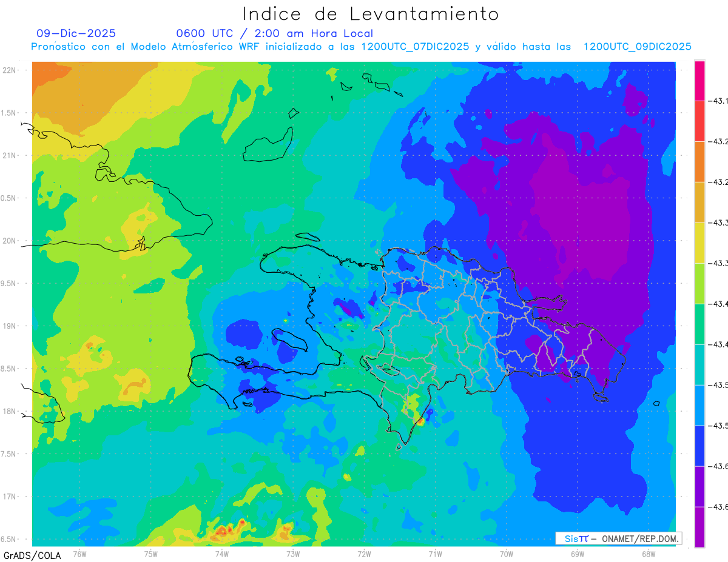Pick the royal blue swatch on the color bar
This screenshot has width=728, height=562.
pyautogui.click(x=699, y=446)
